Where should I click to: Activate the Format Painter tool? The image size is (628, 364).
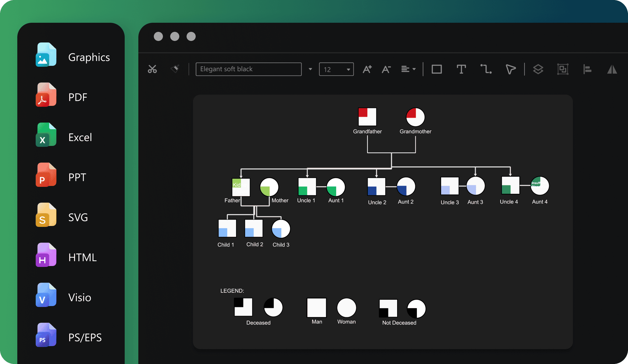tap(175, 69)
